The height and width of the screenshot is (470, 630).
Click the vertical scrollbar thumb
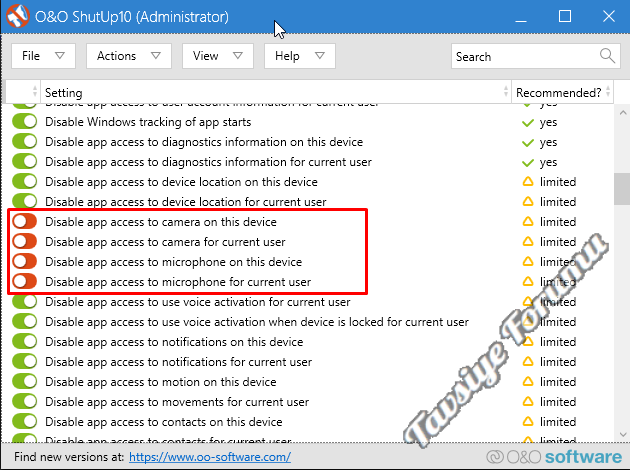622,189
